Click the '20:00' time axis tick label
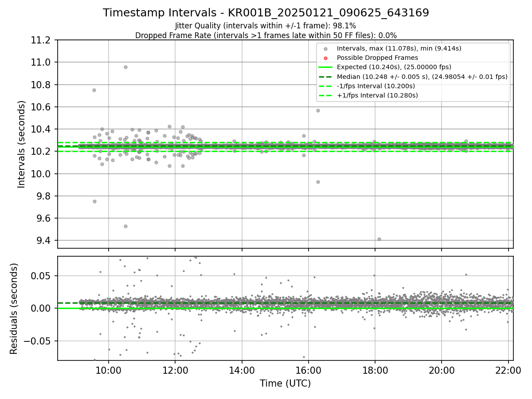Viewport: 532px width, 399px height. (x=442, y=370)
